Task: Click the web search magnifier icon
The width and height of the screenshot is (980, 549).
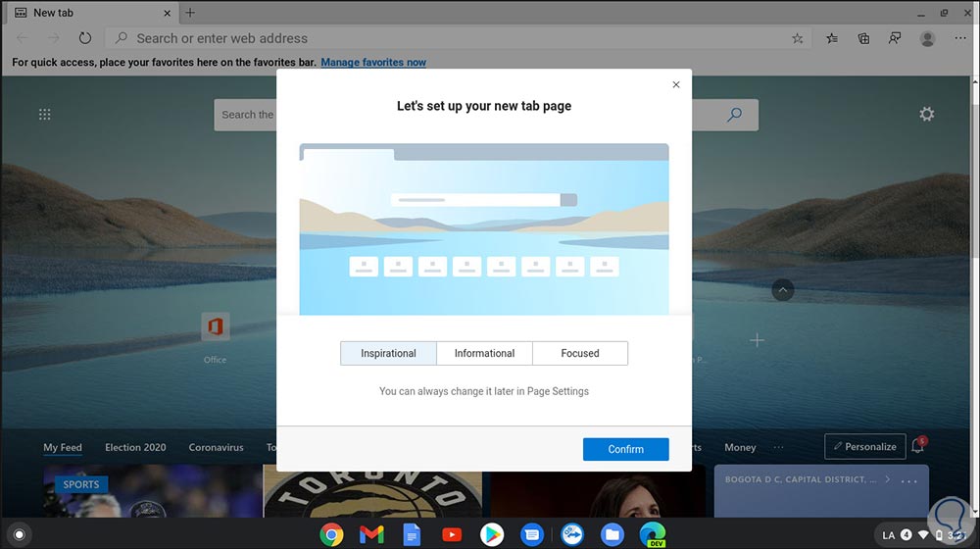Action: (734, 115)
